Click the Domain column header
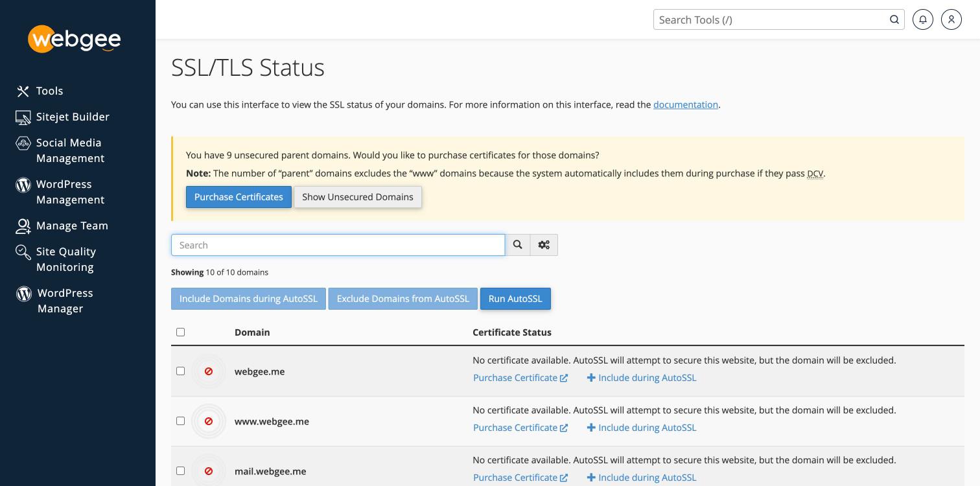 tap(252, 332)
